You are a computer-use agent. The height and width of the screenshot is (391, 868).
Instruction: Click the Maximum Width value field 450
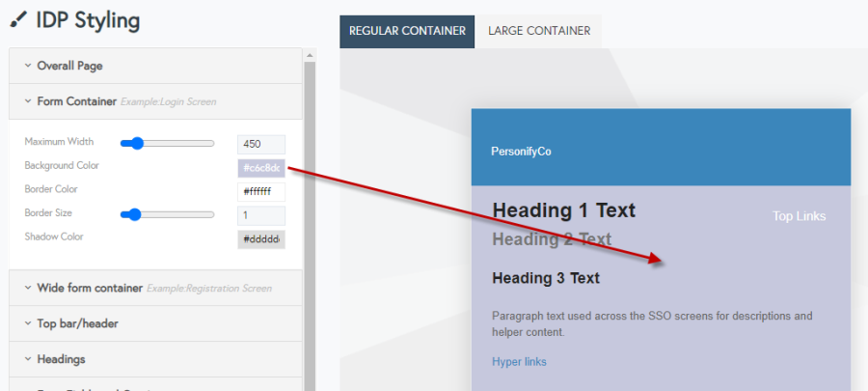(261, 145)
